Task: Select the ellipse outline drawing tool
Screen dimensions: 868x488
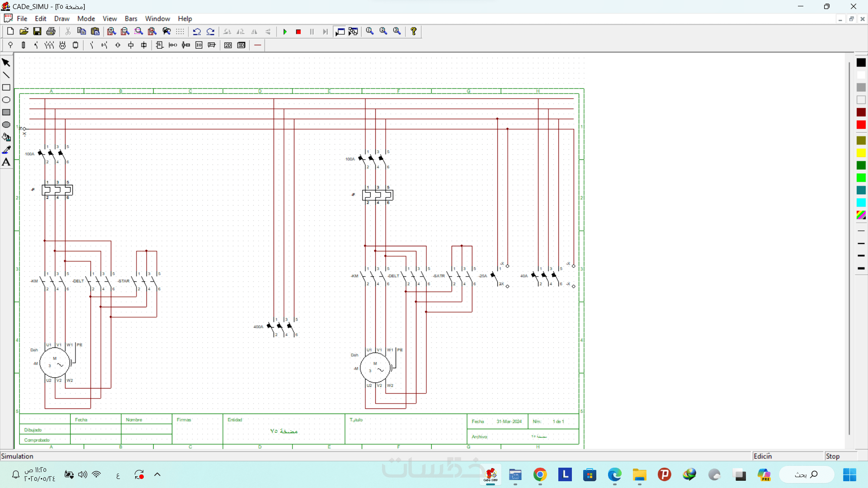Action: [x=6, y=100]
